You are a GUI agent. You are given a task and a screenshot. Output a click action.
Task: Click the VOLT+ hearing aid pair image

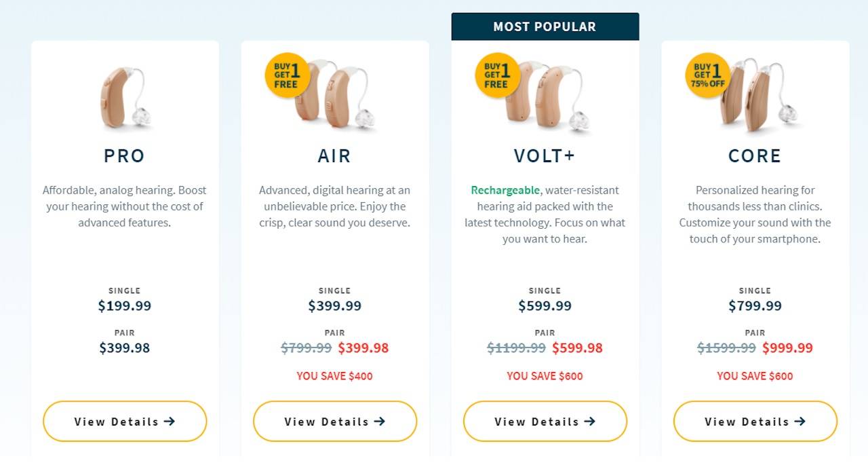(x=553, y=96)
